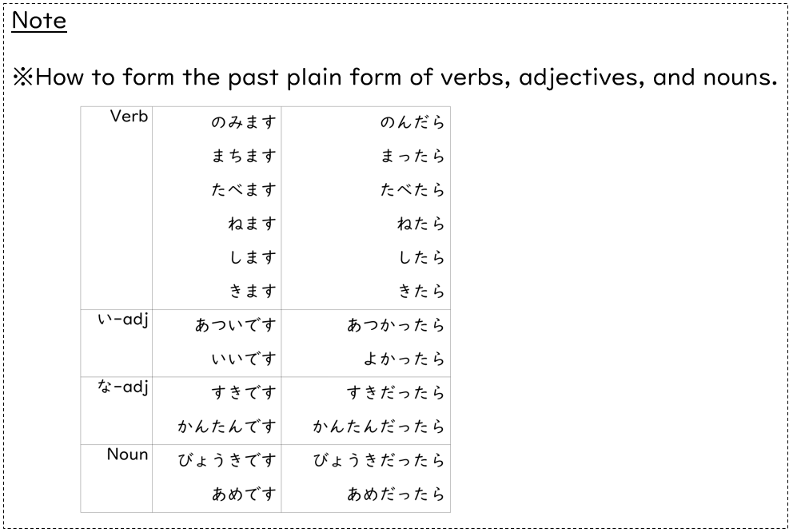The image size is (793, 532).
Task: Select the Noun row label
Action: [127, 455]
